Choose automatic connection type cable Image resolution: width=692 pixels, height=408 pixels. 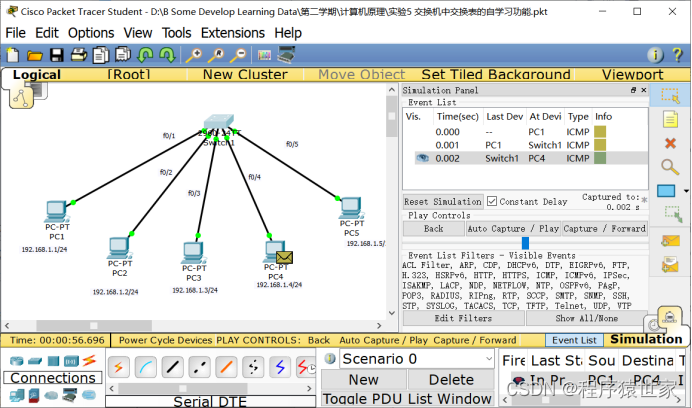tap(118, 367)
